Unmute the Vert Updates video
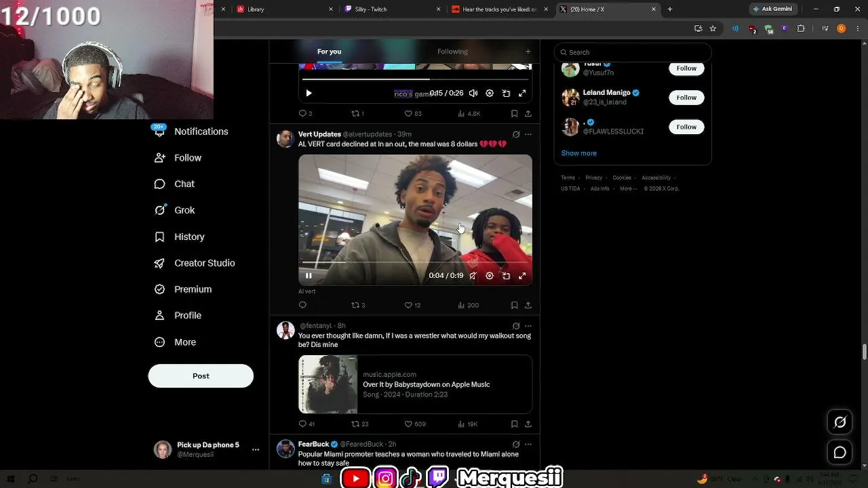Viewport: 868px width, 488px height. 473,276
